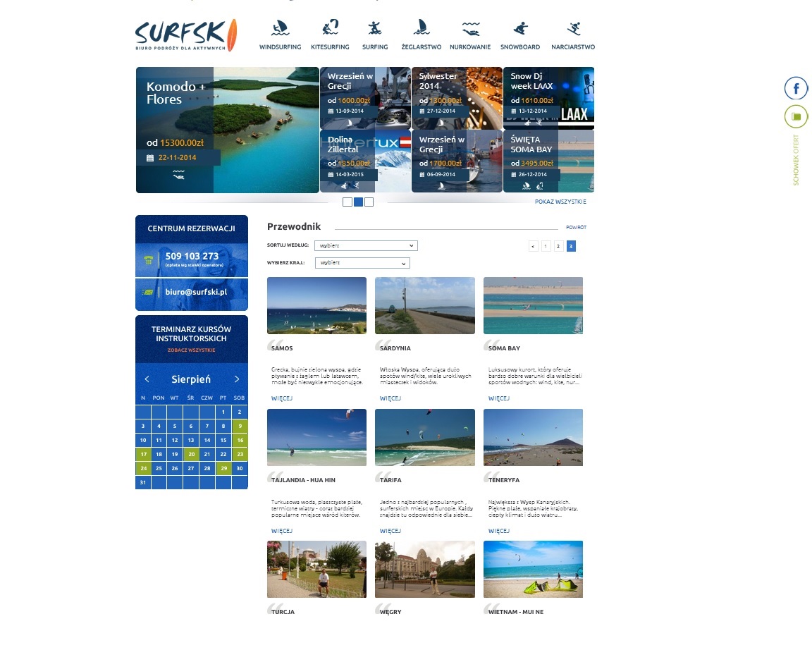Viewport: 812px width, 650px height.
Task: Open the Dolina Zillertal offer tile
Action: tap(365, 161)
